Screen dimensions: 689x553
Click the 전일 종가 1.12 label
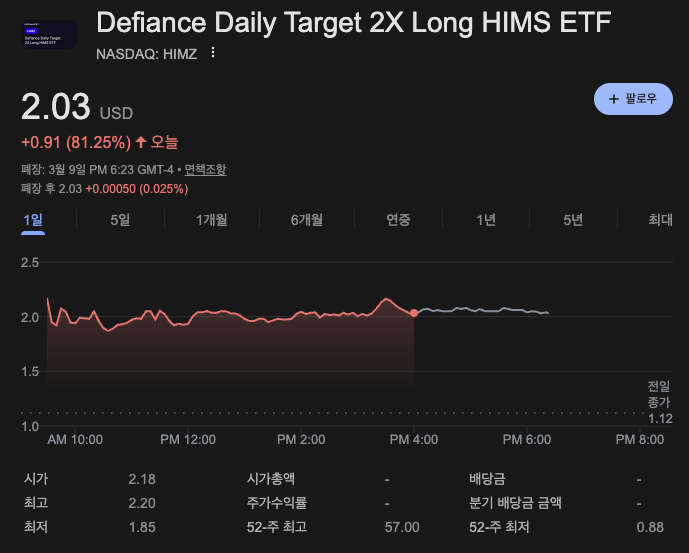[660, 402]
